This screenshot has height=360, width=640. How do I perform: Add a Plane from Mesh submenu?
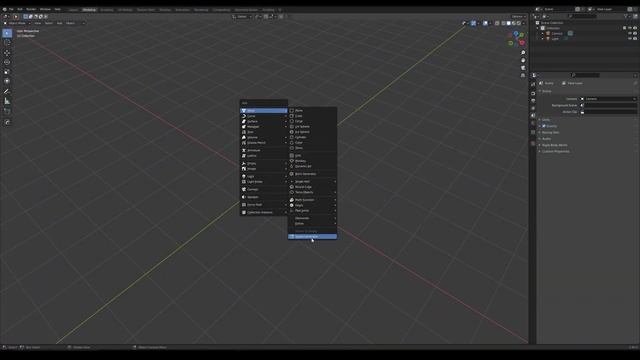coord(312,111)
